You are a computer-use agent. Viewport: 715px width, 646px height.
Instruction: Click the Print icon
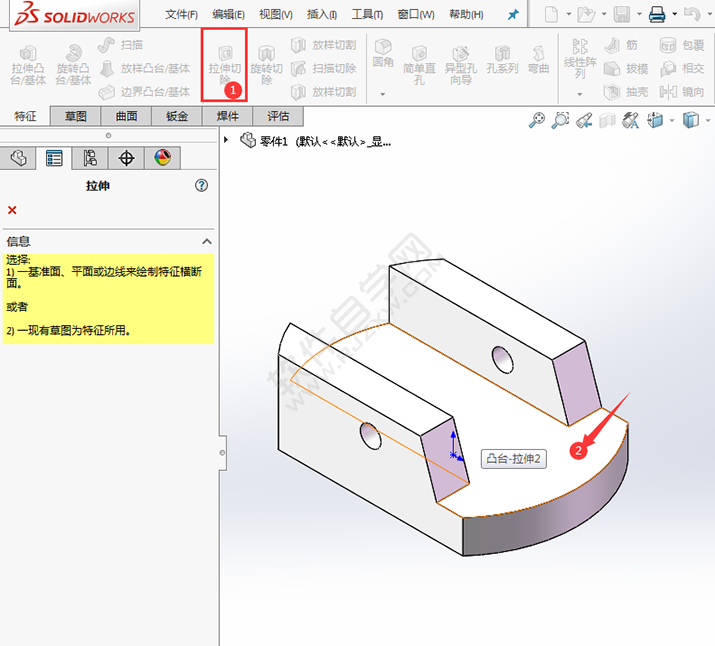point(657,15)
